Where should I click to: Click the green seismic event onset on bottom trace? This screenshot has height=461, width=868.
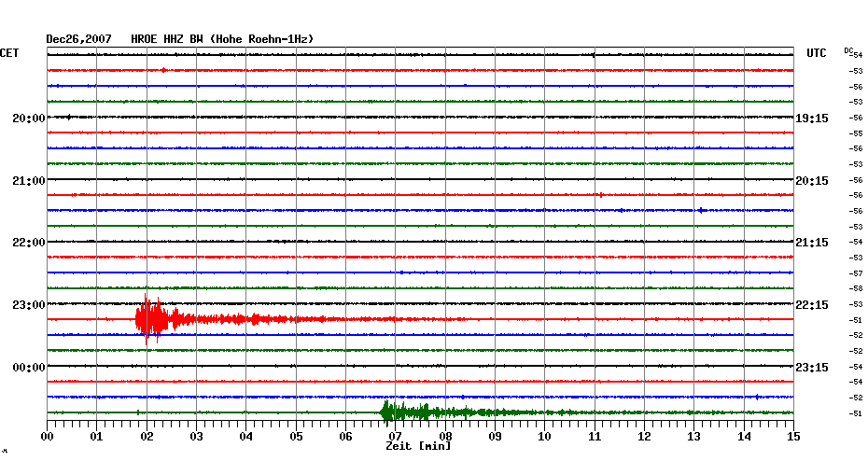pos(387,412)
